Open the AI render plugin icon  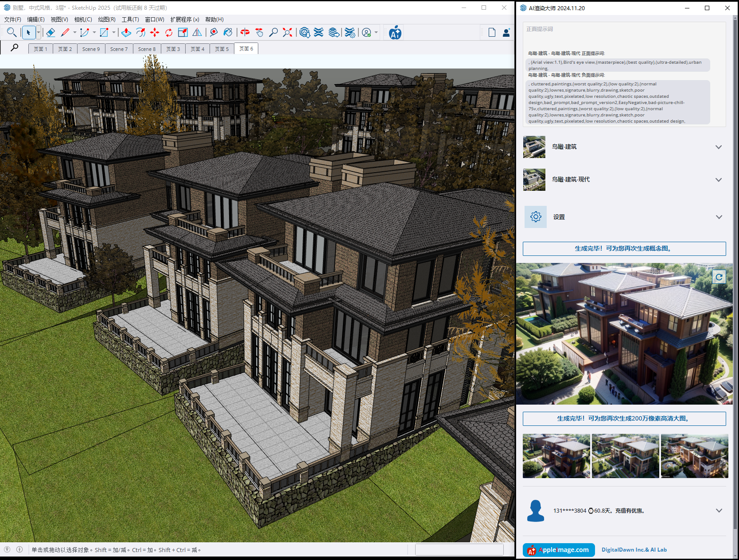coord(395,33)
